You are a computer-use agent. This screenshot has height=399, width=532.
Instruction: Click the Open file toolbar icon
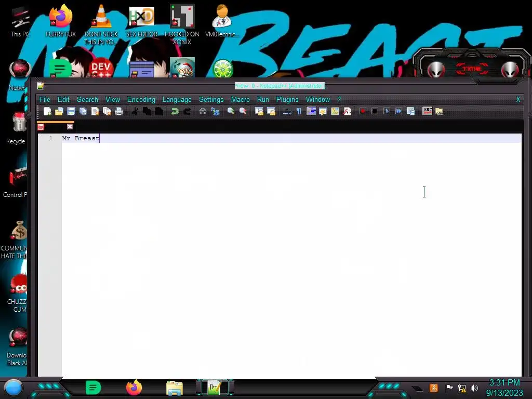tap(59, 111)
